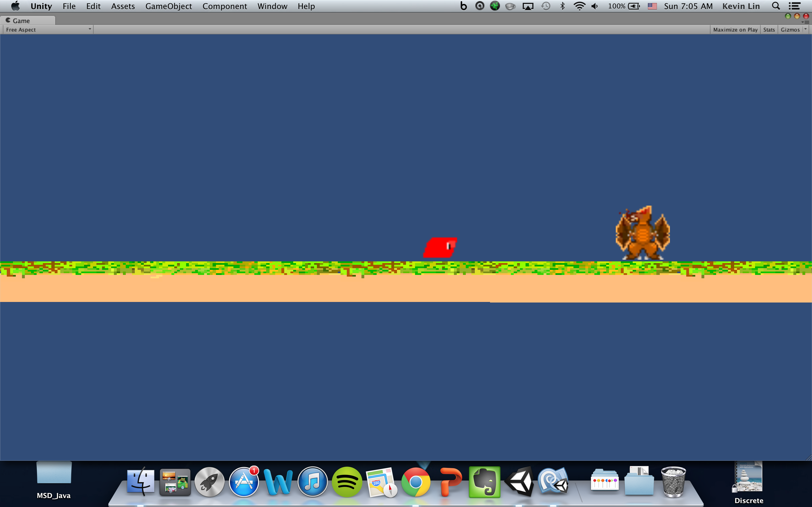The image size is (812, 507).
Task: Toggle the Stats overlay
Action: tap(769, 30)
